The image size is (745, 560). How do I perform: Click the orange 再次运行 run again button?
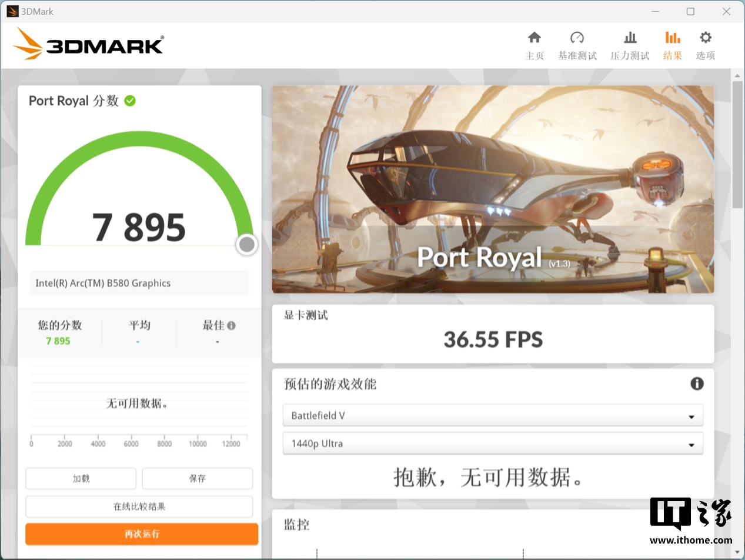[142, 534]
